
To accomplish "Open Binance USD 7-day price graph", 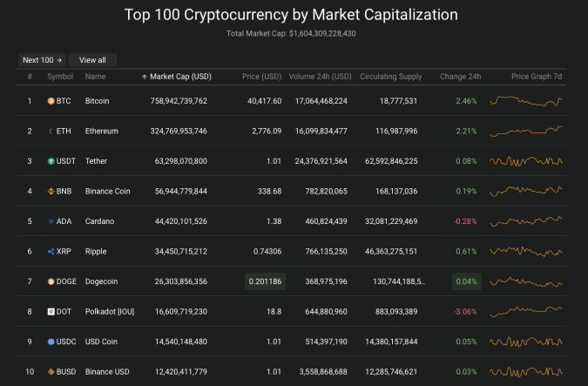I will coord(526,372).
